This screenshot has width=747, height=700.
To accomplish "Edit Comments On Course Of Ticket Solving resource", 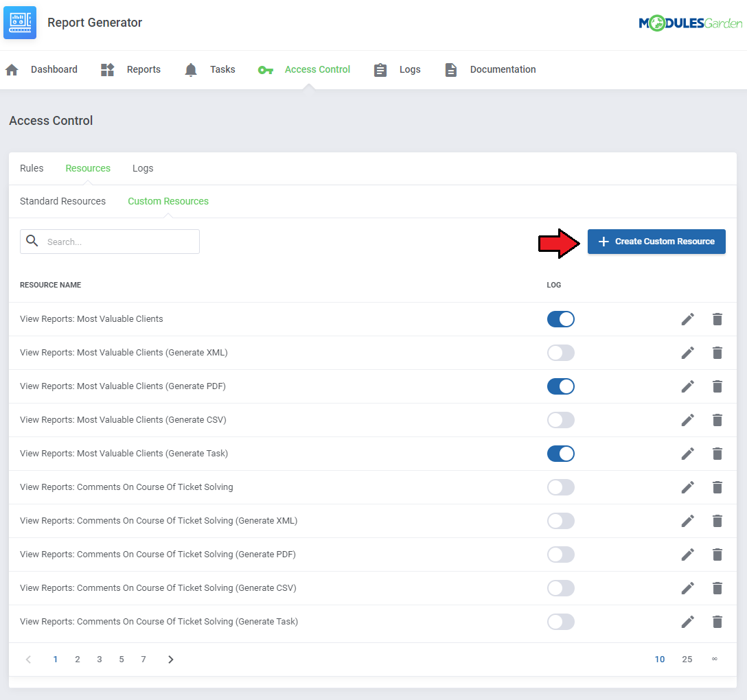I will click(x=687, y=487).
